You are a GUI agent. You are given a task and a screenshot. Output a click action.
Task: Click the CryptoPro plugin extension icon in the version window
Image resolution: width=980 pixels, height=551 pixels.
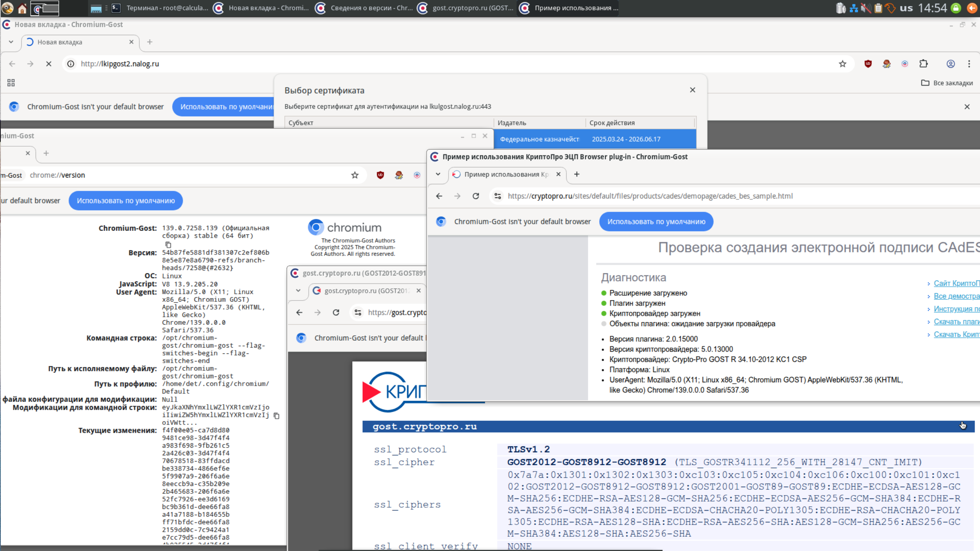click(417, 175)
